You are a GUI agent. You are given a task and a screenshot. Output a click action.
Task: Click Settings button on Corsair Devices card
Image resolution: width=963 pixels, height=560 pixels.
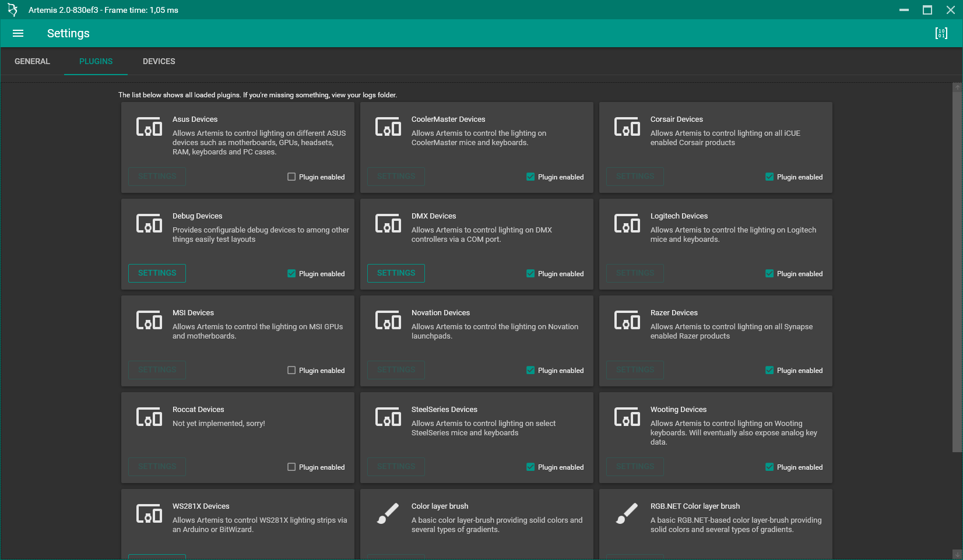click(635, 177)
